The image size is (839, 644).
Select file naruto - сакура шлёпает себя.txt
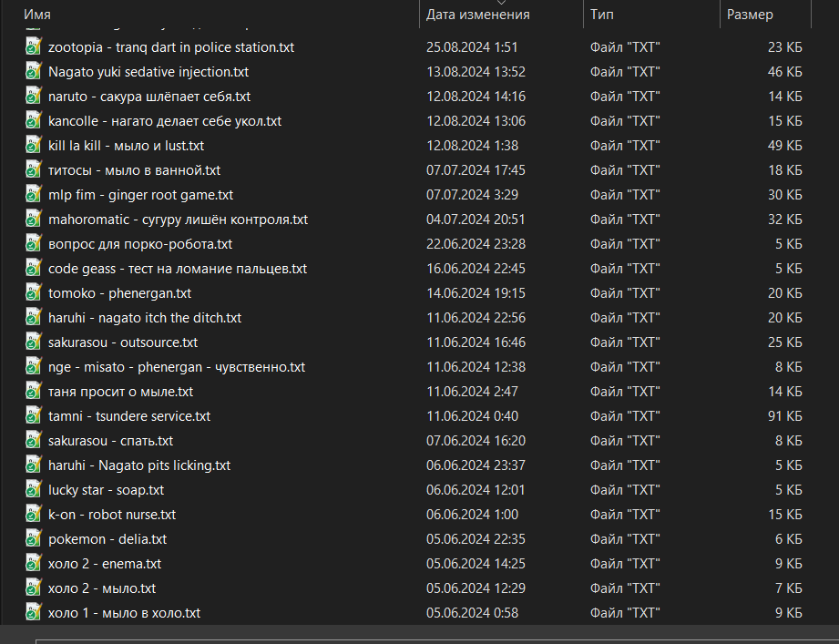coord(149,97)
